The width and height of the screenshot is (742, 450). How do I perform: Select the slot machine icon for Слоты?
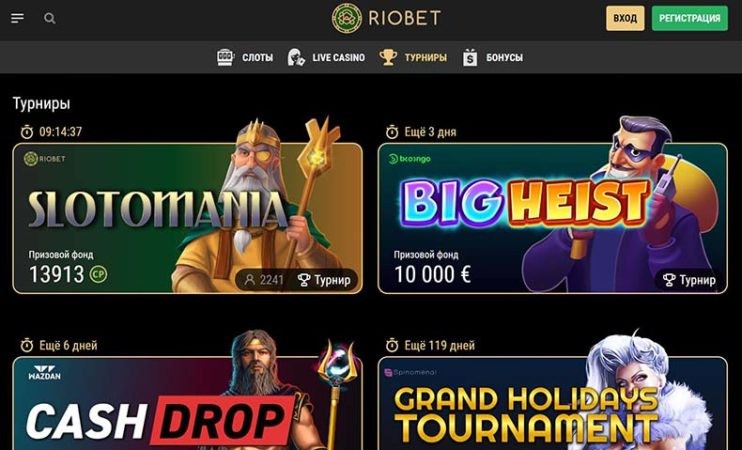click(225, 57)
